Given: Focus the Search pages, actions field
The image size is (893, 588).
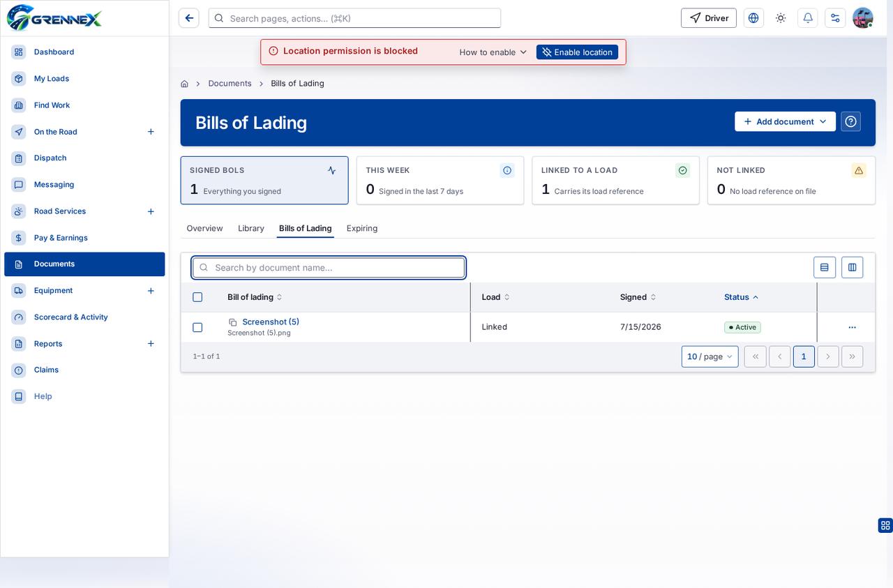Looking at the screenshot, I should point(354,18).
